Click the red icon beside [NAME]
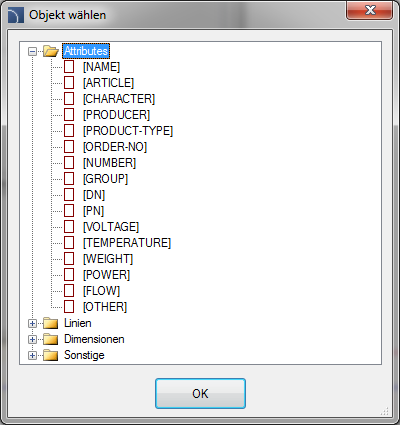 [69, 67]
